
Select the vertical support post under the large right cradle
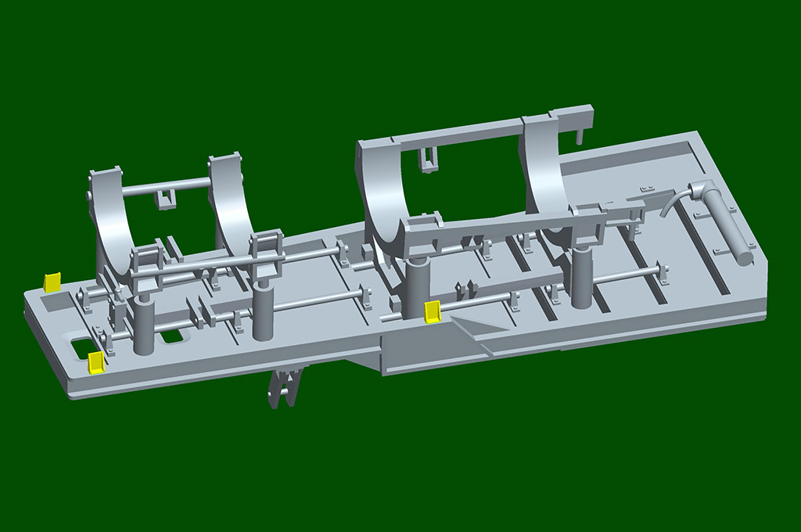[x=584, y=277]
